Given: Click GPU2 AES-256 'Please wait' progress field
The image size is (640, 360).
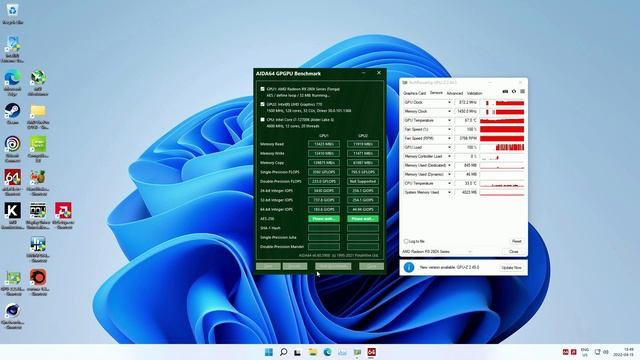Looking at the screenshot, I should pos(363,219).
